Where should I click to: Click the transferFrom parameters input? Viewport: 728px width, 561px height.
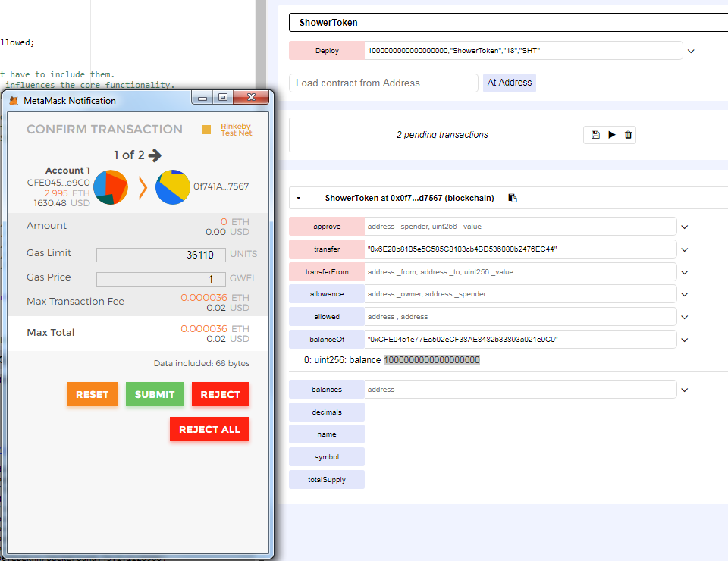(520, 272)
